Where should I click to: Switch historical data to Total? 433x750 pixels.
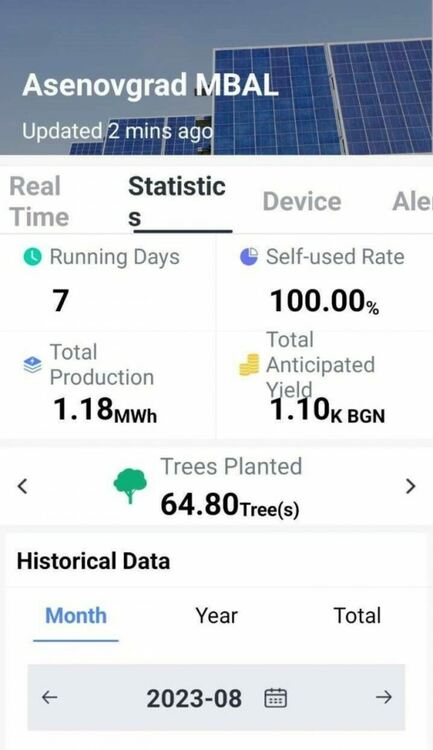[x=357, y=616]
